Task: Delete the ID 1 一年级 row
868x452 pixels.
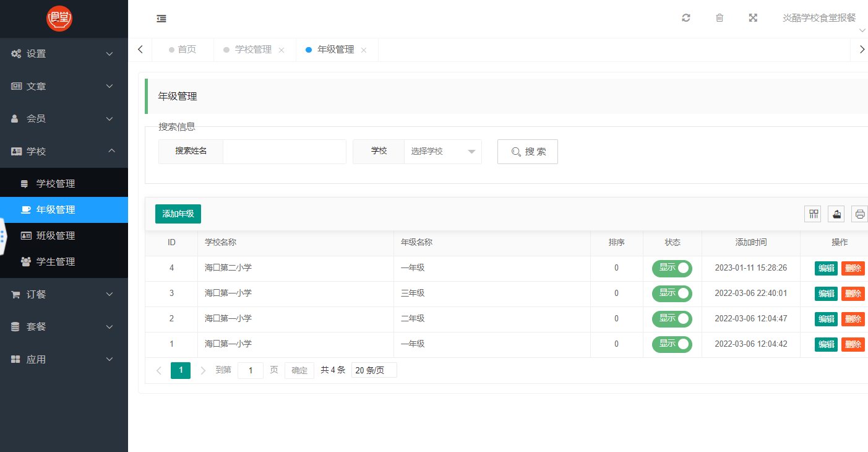Action: pos(853,344)
